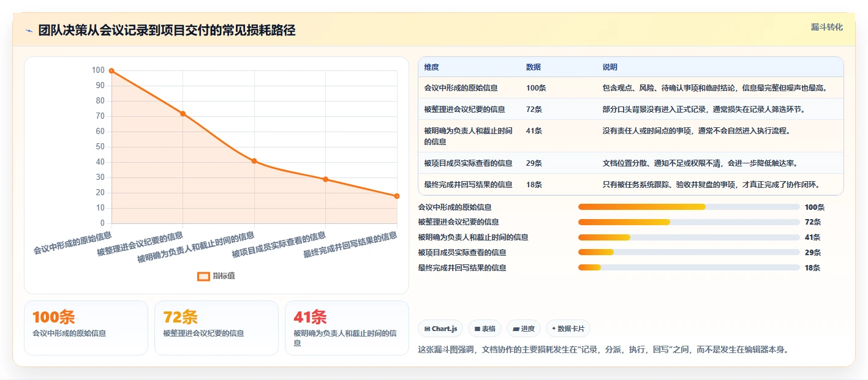This screenshot has height=380, width=868.
Task: Click the description starting 文档位置分散
Action: tap(700, 163)
